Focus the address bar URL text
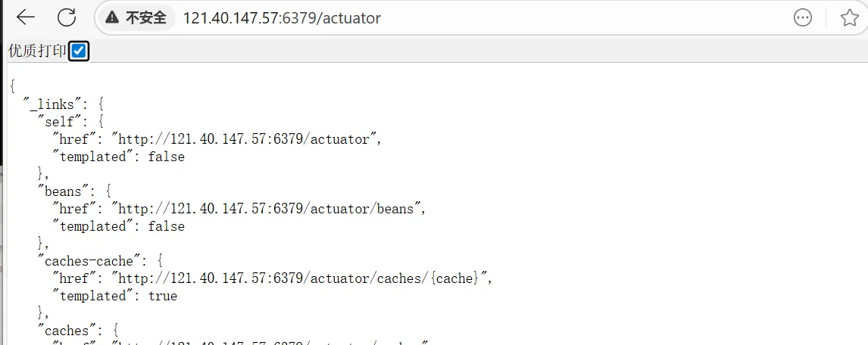This screenshot has width=868, height=345. pyautogui.click(x=282, y=17)
